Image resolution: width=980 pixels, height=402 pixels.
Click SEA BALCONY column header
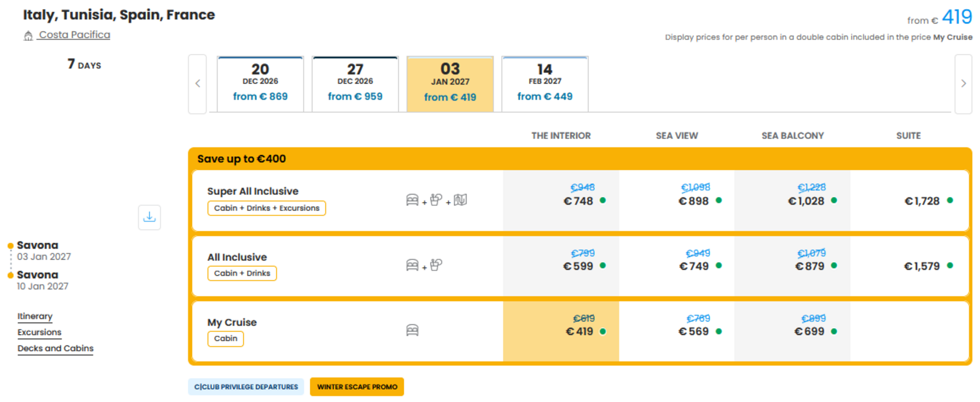pos(792,136)
